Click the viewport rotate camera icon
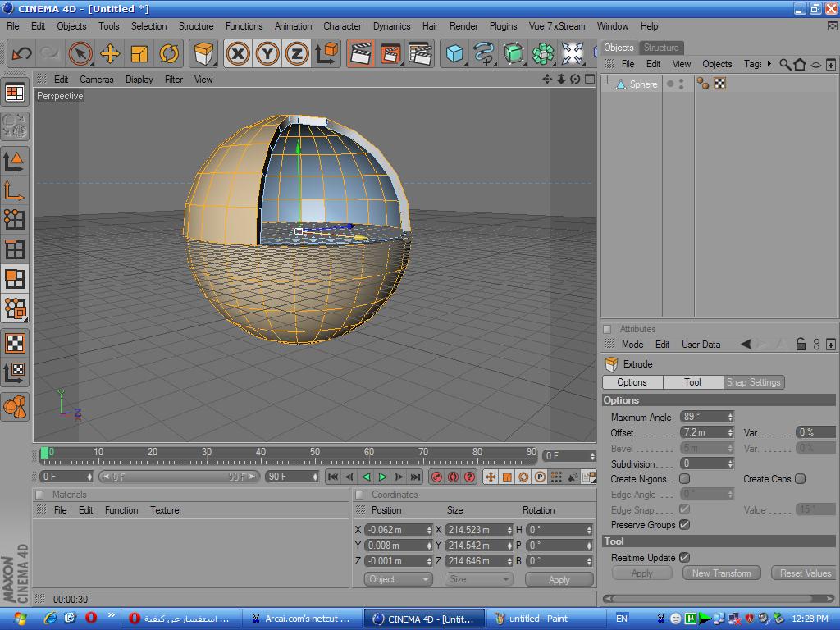 tap(575, 80)
